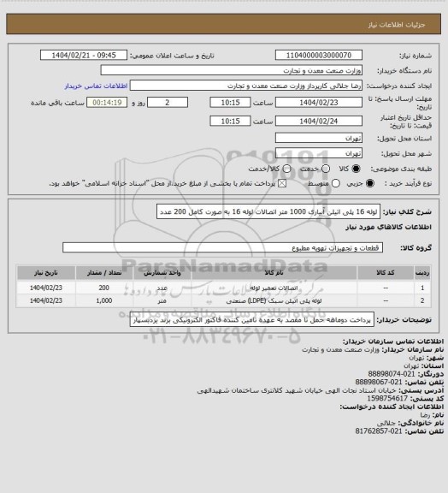Click the delivery city field تهران
This screenshot has width=448, height=493.
(319, 153)
